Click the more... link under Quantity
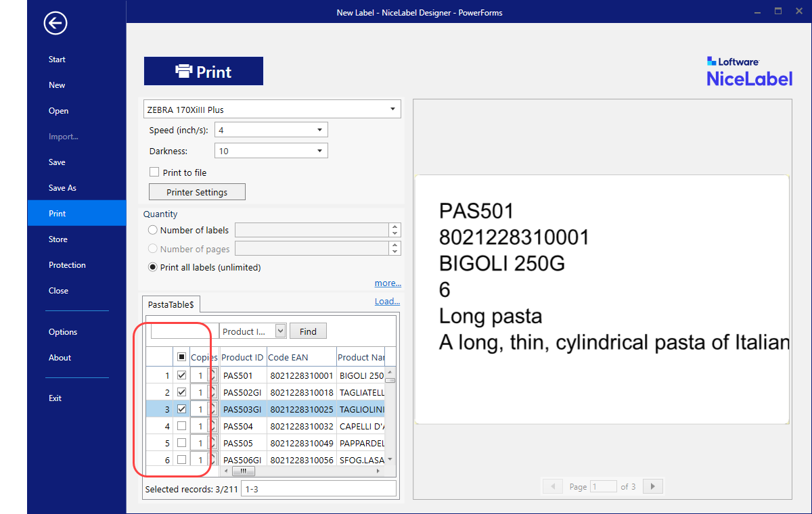812x514 pixels. (388, 283)
